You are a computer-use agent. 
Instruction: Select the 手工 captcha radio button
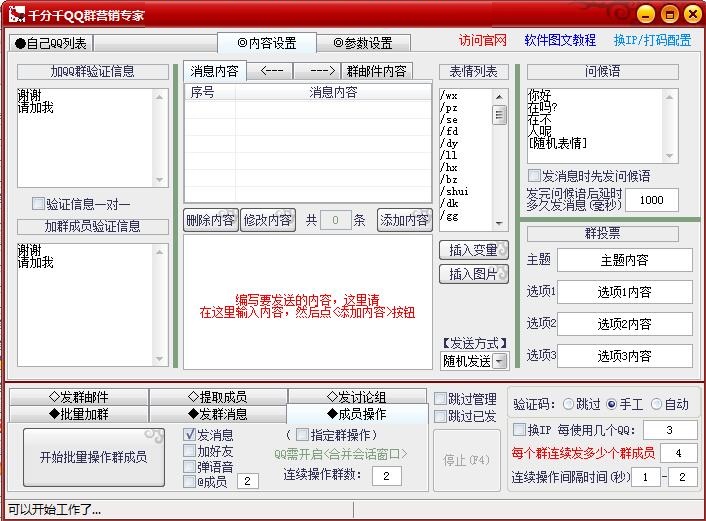pyautogui.click(x=611, y=404)
